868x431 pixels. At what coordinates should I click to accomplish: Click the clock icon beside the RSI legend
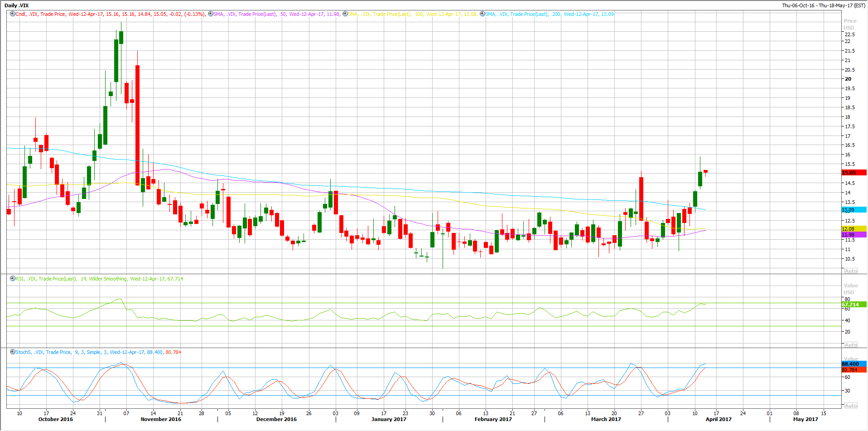pos(13,279)
